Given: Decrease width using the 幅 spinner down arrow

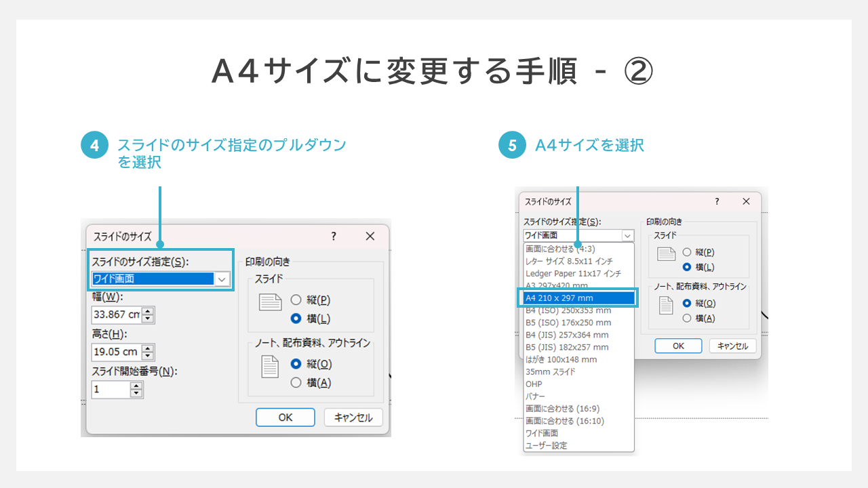Looking at the screenshot, I should (148, 319).
